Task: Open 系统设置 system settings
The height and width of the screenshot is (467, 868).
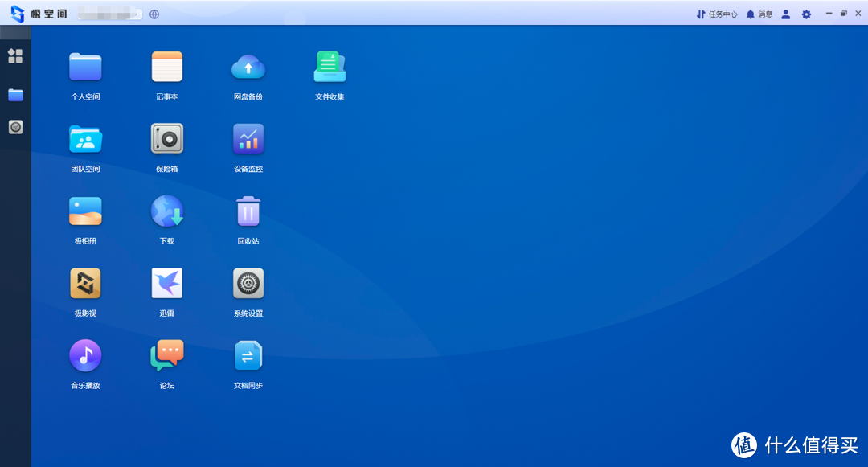Action: (x=248, y=284)
